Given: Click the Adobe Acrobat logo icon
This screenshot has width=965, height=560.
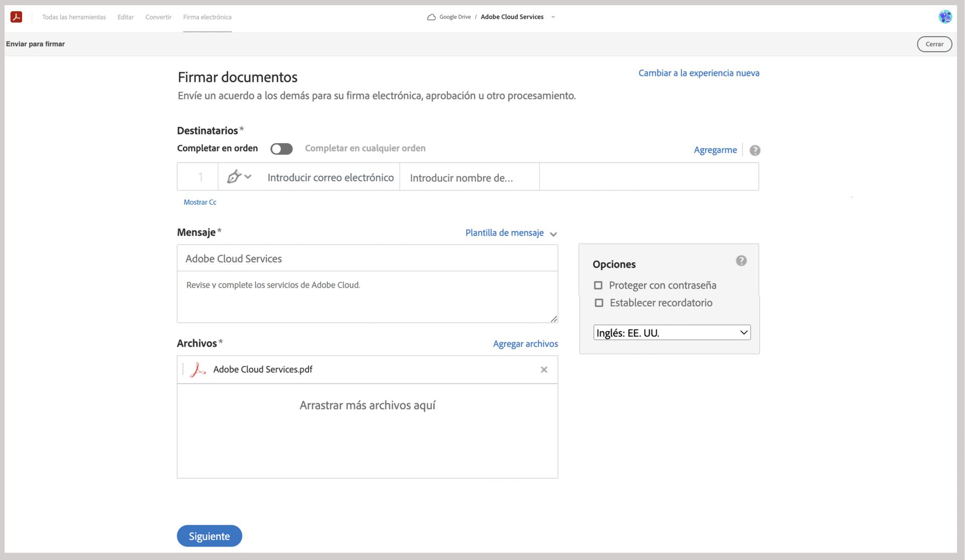Looking at the screenshot, I should coord(16,17).
